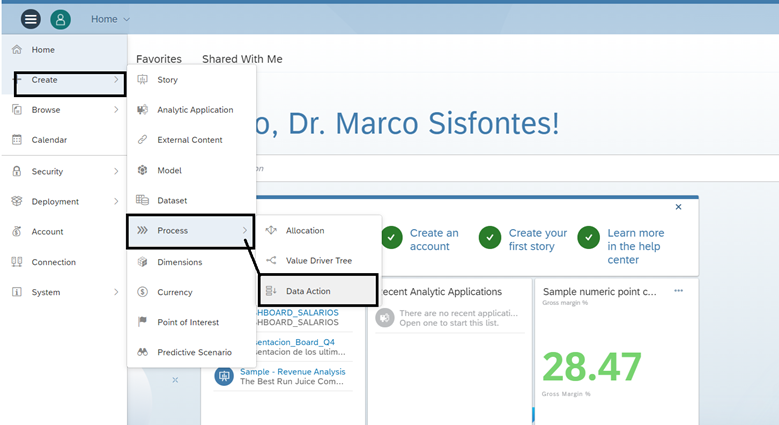Click the Model cube icon

coord(143,170)
